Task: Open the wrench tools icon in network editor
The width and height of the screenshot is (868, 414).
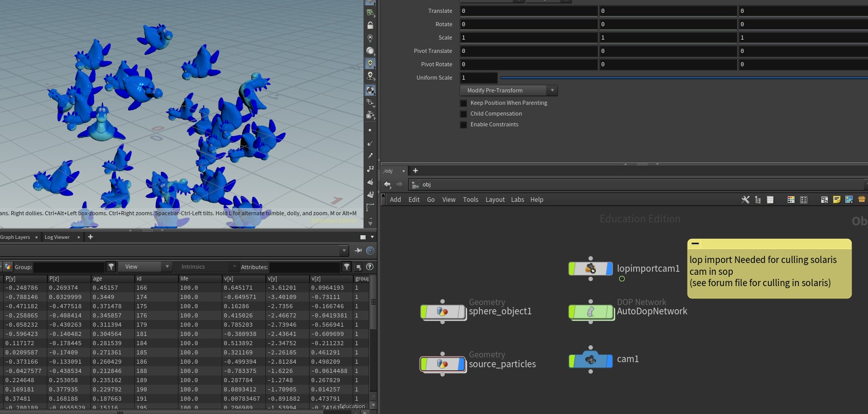Action: coord(745,200)
